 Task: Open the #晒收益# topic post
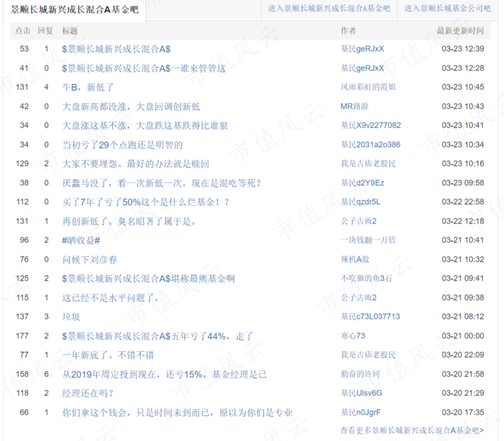[81, 240]
